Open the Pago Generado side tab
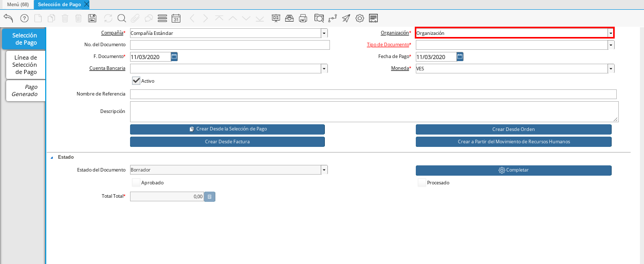644x264 pixels. click(26, 90)
